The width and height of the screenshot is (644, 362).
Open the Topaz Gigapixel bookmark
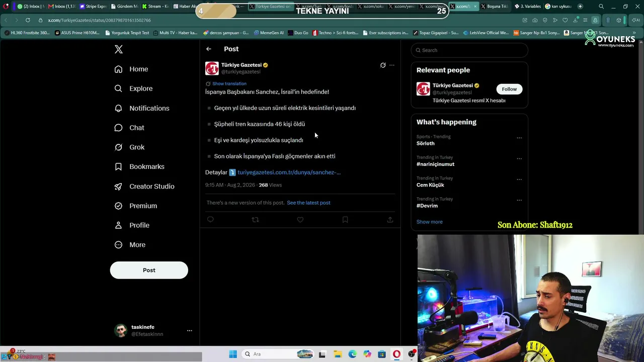pos(436,33)
